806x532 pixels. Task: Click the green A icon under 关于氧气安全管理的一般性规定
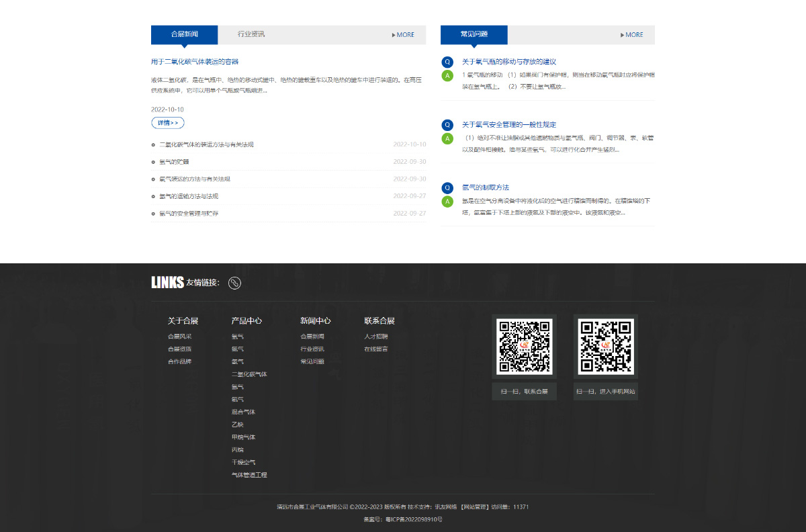[447, 138]
